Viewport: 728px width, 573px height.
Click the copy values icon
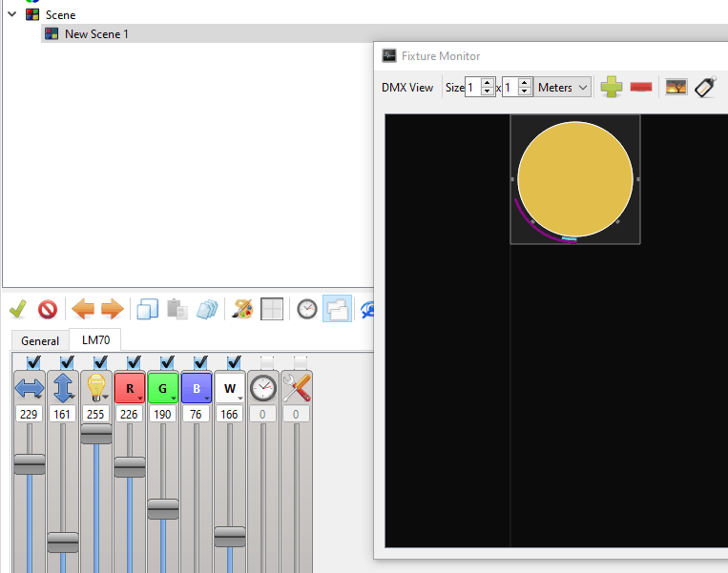coord(148,309)
